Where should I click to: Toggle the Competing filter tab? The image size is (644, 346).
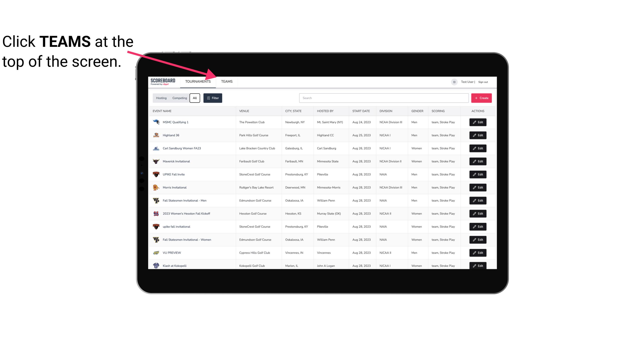click(179, 98)
